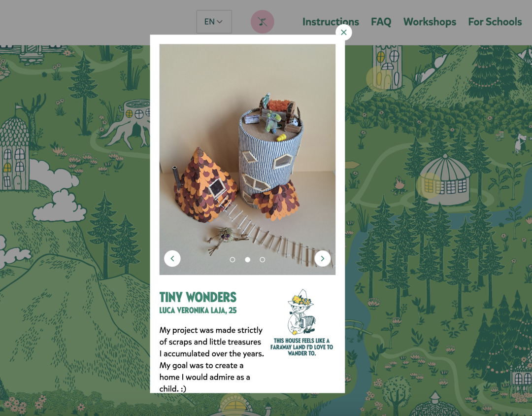
Task: Click the cardboard house photo
Action: [x=247, y=159]
